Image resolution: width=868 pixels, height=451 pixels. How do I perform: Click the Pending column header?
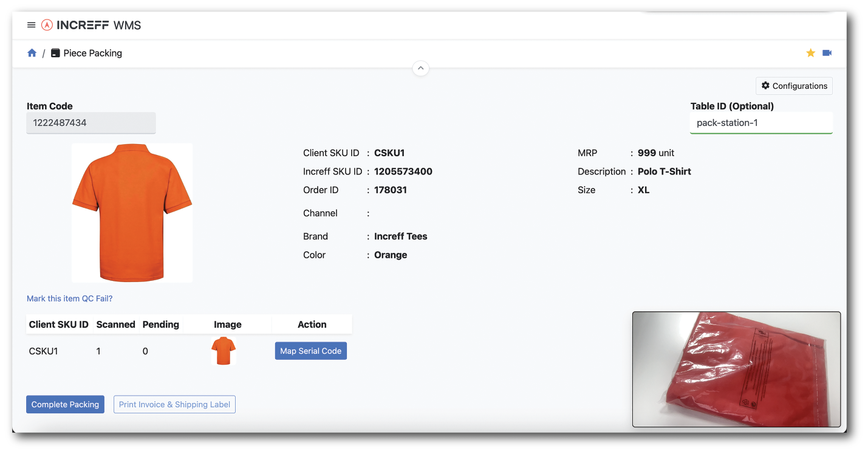(x=161, y=325)
